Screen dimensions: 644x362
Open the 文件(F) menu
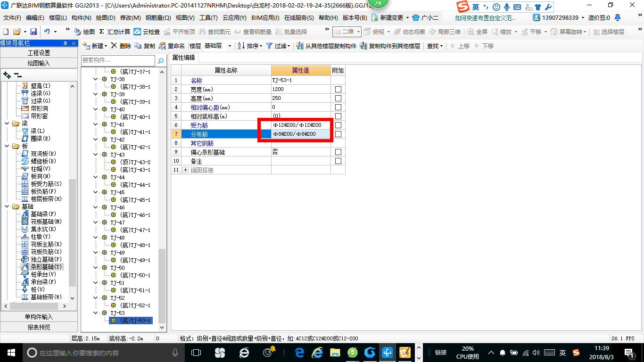click(x=12, y=17)
